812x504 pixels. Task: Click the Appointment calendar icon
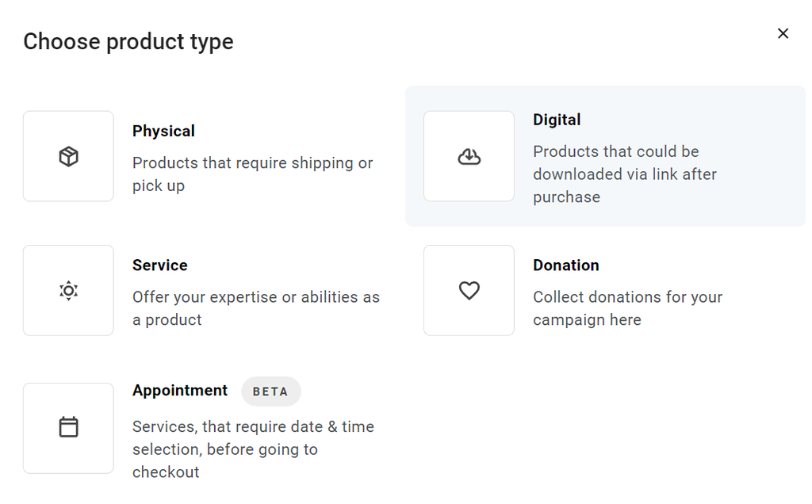coord(69,428)
